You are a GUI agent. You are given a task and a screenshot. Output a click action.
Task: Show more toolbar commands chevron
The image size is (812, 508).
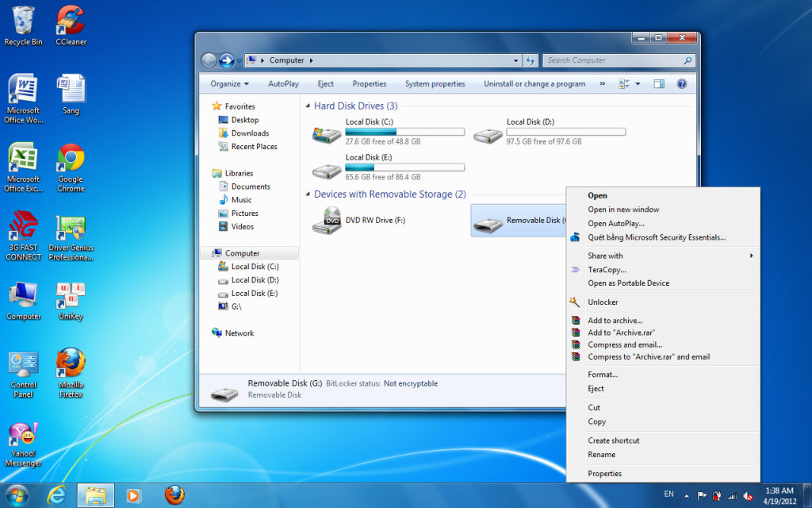click(x=602, y=83)
